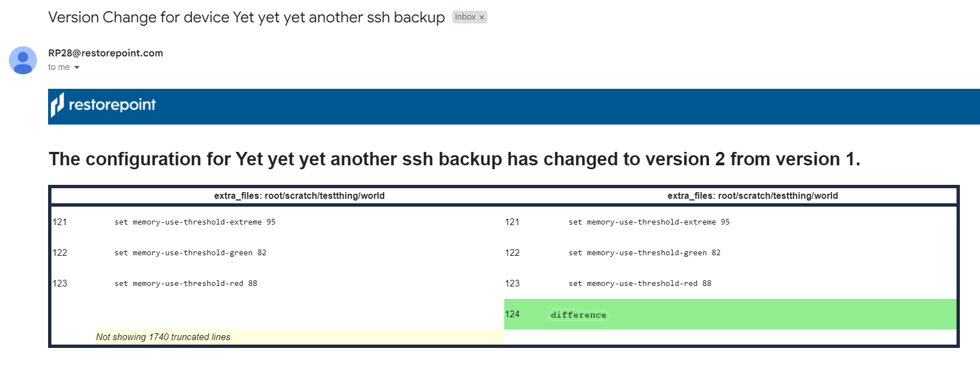980x382 pixels.
Task: Click line number 121 in left column
Action: tap(60, 222)
